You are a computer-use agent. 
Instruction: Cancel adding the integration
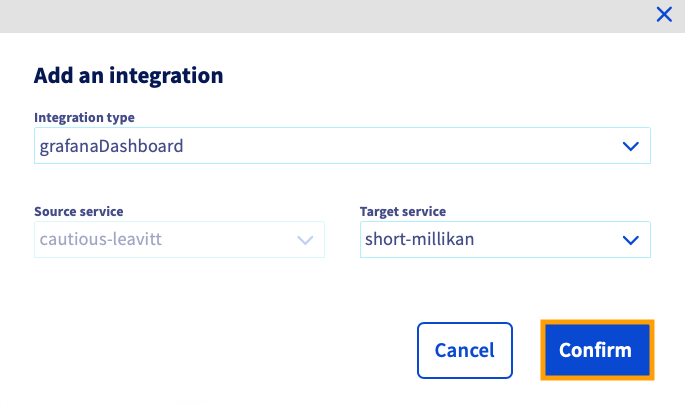(x=465, y=351)
